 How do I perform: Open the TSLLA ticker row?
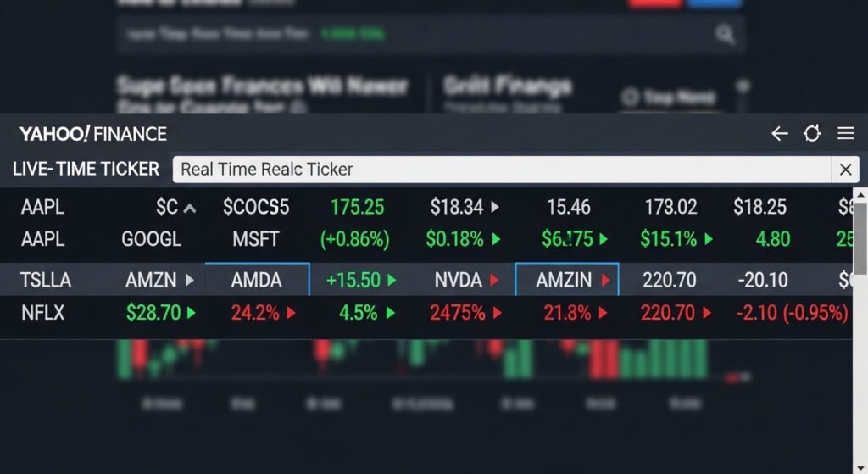point(46,280)
